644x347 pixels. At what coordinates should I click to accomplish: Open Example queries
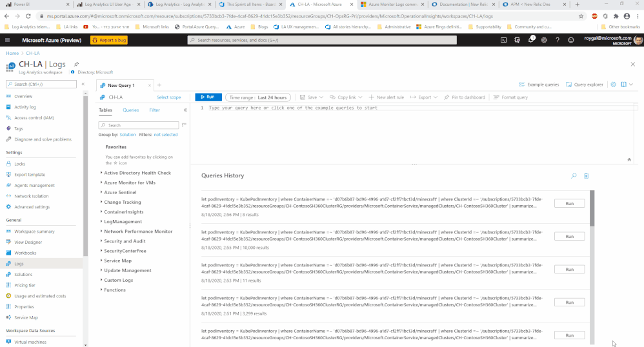tap(539, 84)
